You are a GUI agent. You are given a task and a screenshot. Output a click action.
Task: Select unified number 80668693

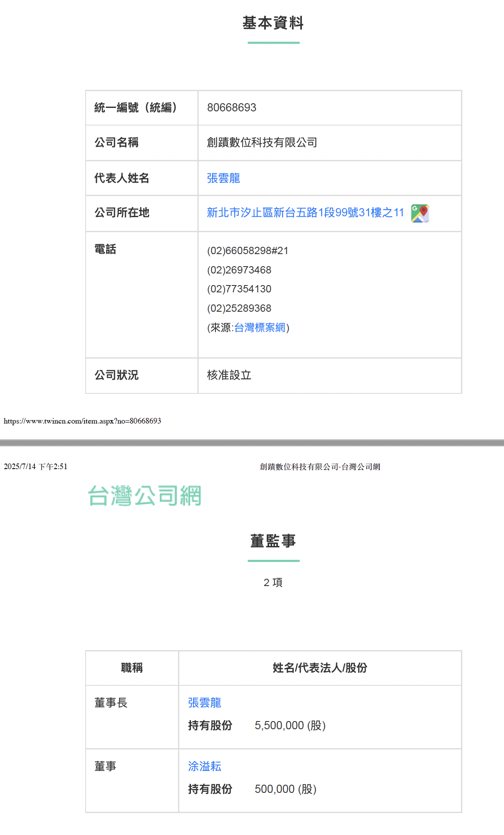[232, 107]
